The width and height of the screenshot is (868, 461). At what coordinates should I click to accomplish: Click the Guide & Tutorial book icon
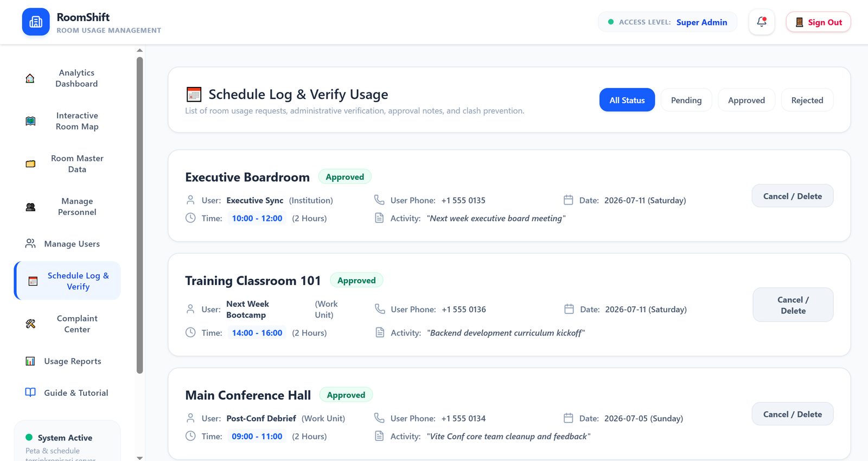click(30, 393)
